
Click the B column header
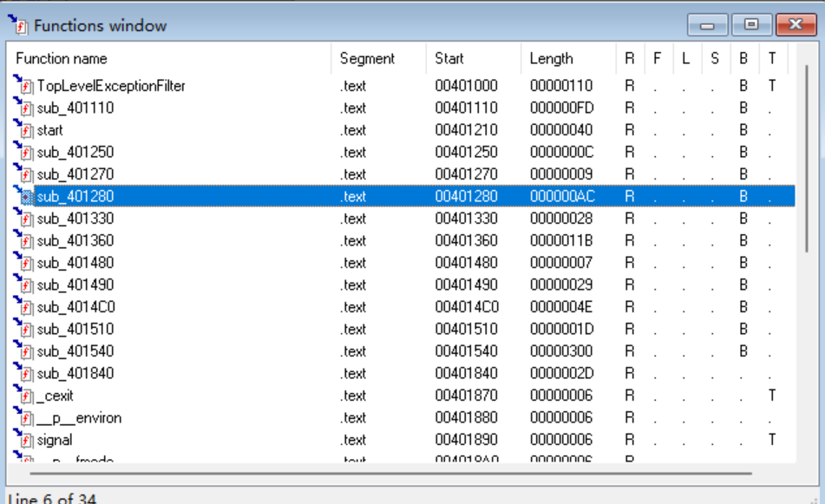[744, 58]
